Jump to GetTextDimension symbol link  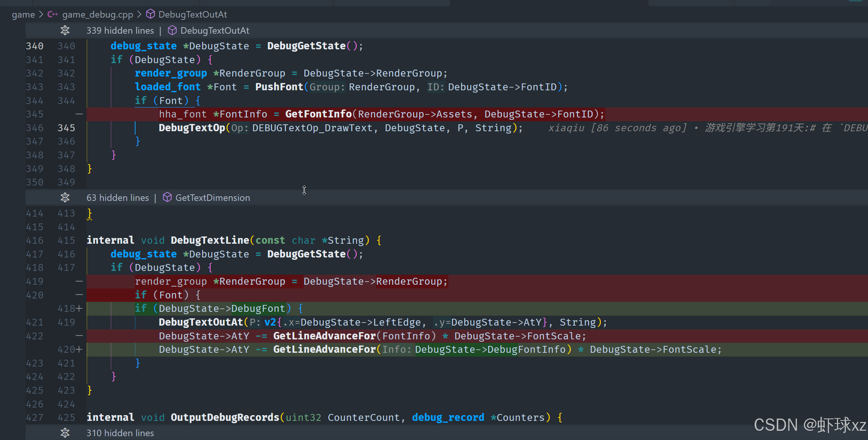pyautogui.click(x=213, y=197)
